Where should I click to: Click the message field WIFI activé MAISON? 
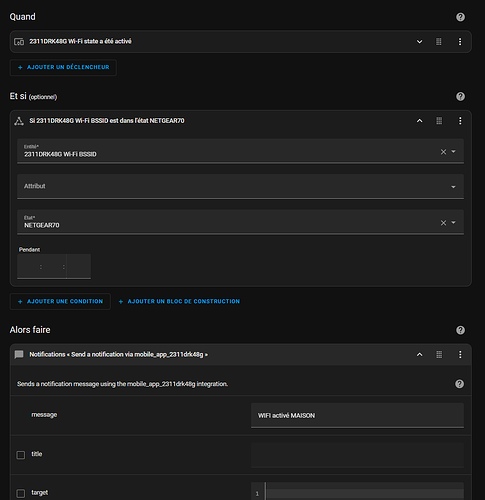pos(357,415)
